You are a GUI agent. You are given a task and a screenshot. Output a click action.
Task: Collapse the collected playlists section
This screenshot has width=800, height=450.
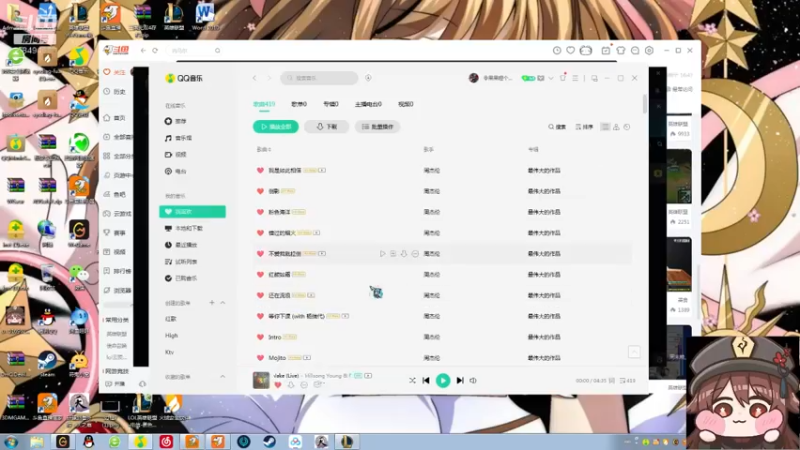point(222,377)
